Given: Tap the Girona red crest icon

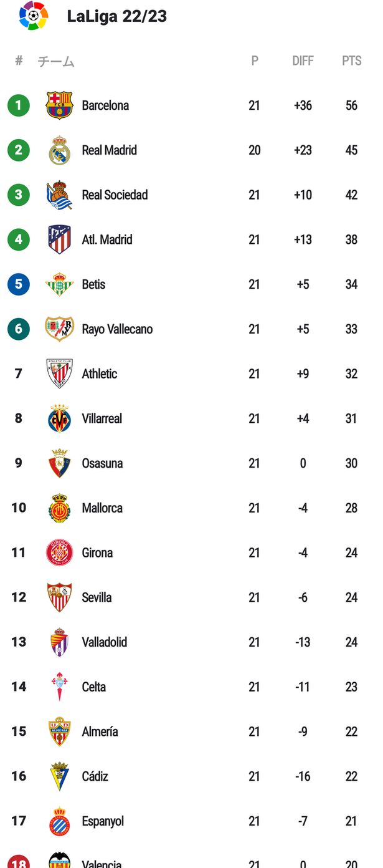Looking at the screenshot, I should (60, 552).
